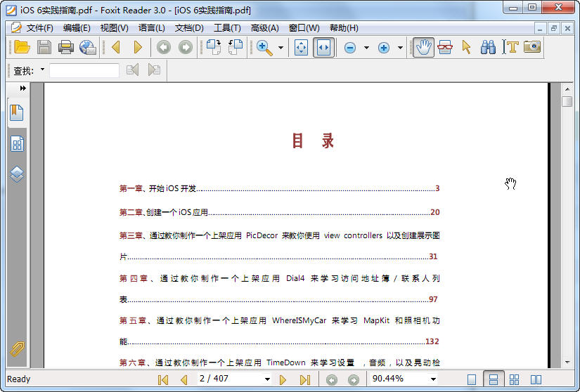This screenshot has height=392, width=580.
Task: Open the zoom percentage dropdown
Action: (433, 379)
